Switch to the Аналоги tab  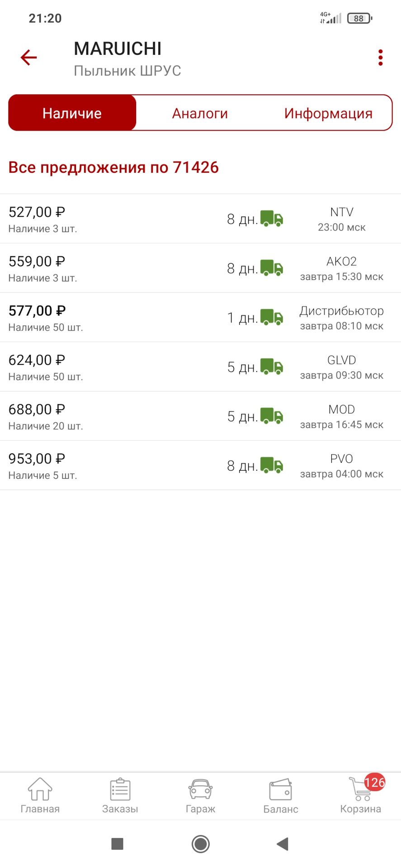pos(200,113)
